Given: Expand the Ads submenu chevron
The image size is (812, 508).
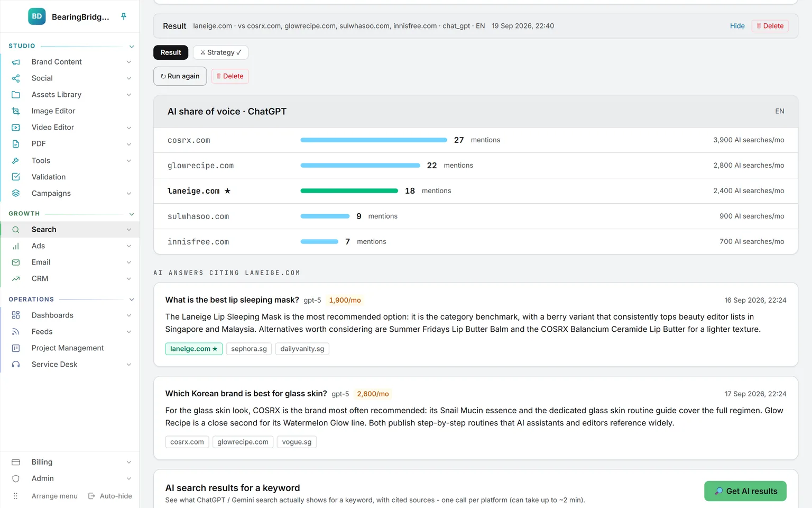Looking at the screenshot, I should [129, 246].
